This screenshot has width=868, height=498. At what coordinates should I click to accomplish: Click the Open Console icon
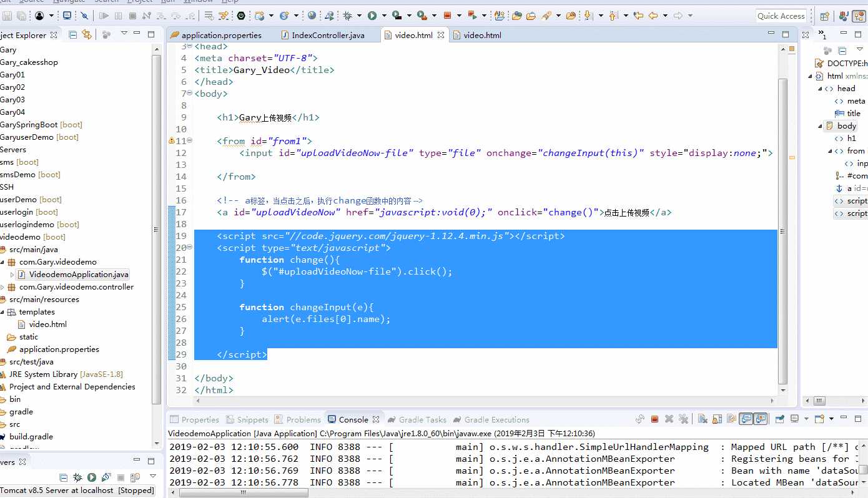click(x=820, y=419)
